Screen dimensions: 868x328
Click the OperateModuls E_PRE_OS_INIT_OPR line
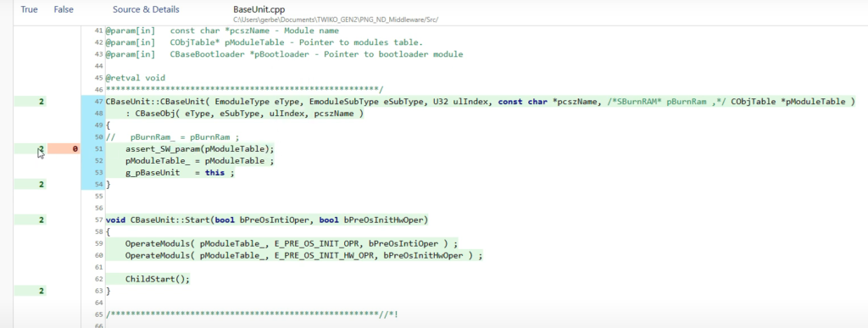[292, 243]
